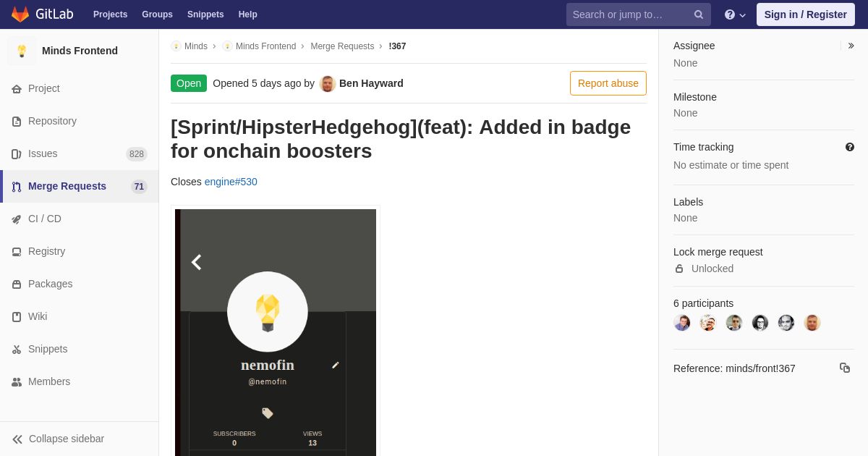
Task: Click the GitLab logo in the header
Action: point(41,14)
